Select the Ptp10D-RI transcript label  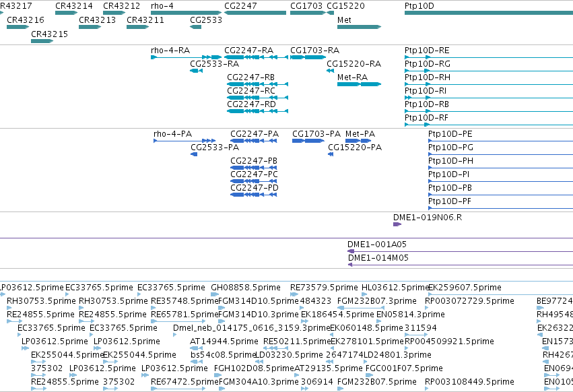coord(426,91)
